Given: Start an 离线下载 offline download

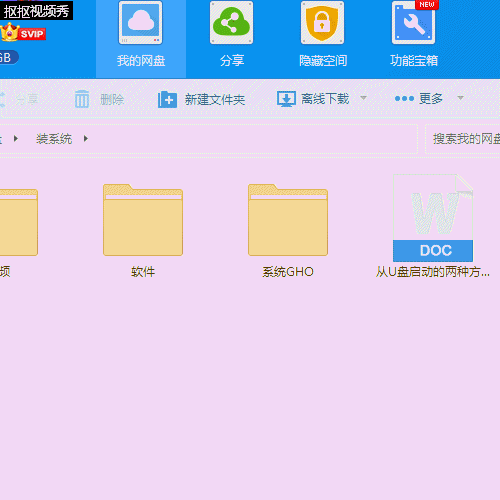Looking at the screenshot, I should pos(325,99).
